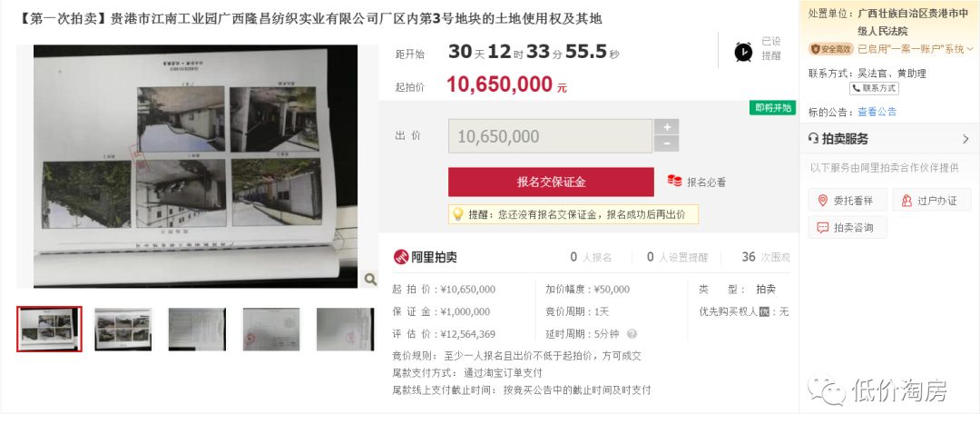The image size is (980, 434).
Task: Increase bid with the plus stepper
Action: pos(666,127)
